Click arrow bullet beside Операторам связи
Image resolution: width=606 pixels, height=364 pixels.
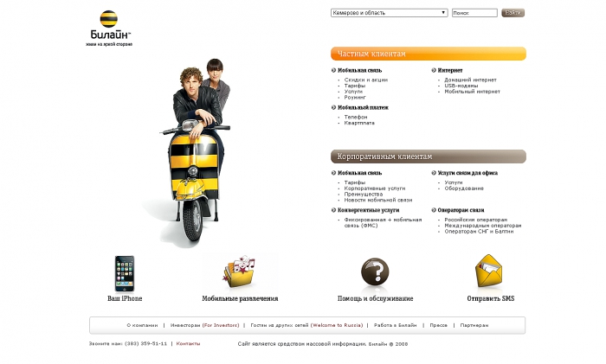click(434, 210)
